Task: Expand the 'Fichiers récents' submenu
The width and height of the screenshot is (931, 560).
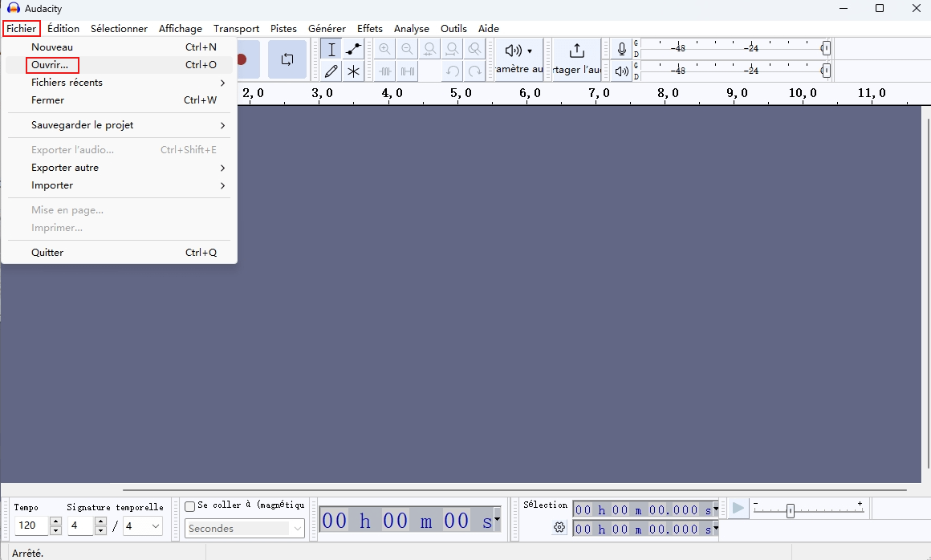Action: [x=120, y=83]
